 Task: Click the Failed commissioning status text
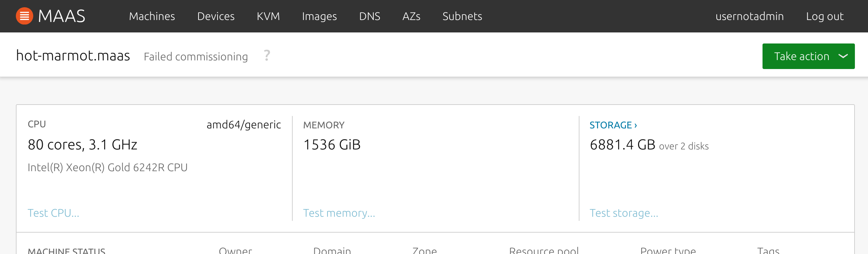tap(195, 57)
